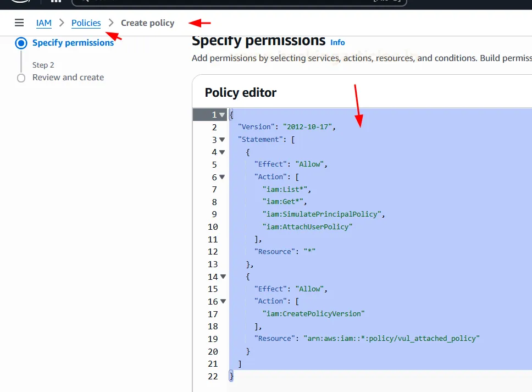This screenshot has height=392, width=532.
Task: Collapse the Action array on line 6
Action: click(x=222, y=177)
